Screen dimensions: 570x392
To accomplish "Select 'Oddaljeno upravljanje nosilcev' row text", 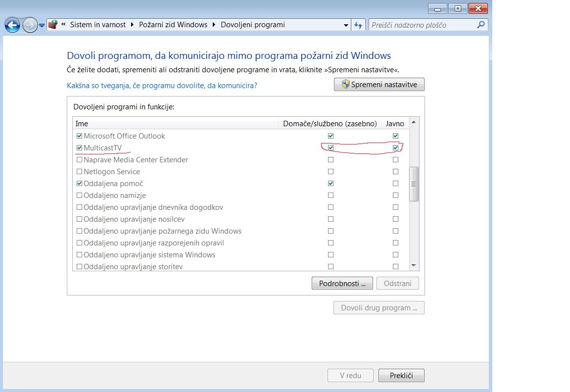I will [134, 219].
